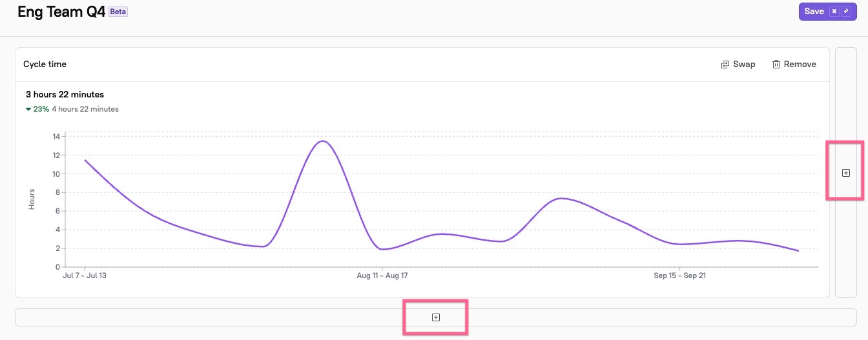
Task: Click the Save button
Action: click(x=814, y=12)
